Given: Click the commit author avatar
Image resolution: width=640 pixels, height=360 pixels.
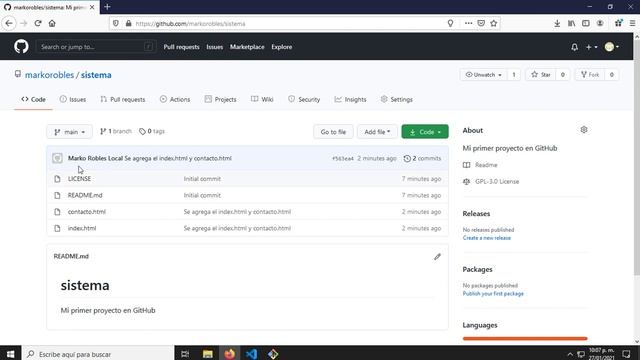Looking at the screenshot, I should coord(57,158).
